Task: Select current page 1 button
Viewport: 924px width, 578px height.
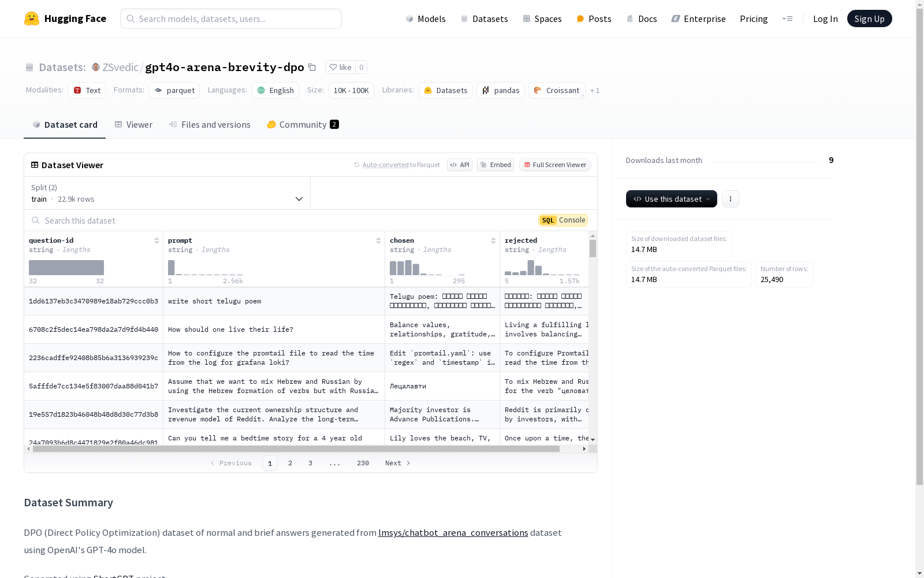Action: click(270, 463)
